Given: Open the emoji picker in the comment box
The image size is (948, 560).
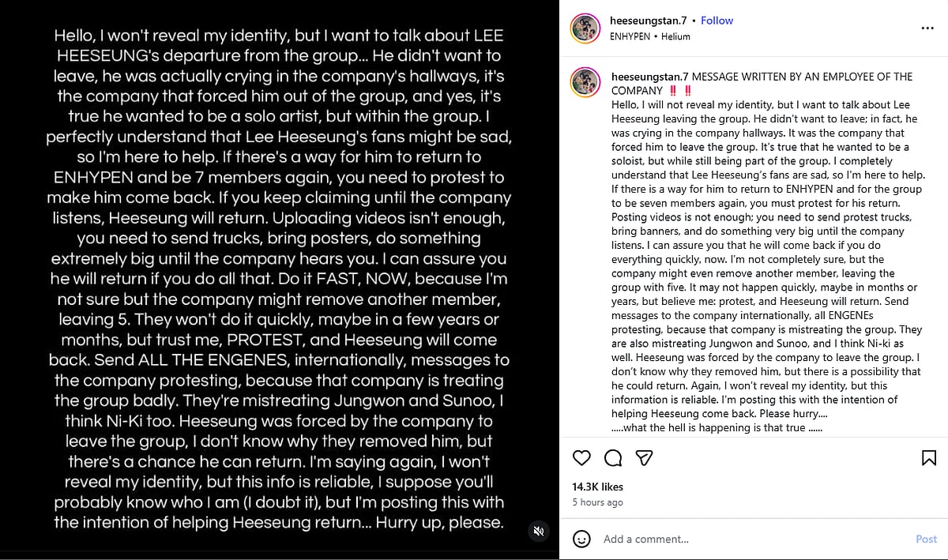Looking at the screenshot, I should [582, 539].
